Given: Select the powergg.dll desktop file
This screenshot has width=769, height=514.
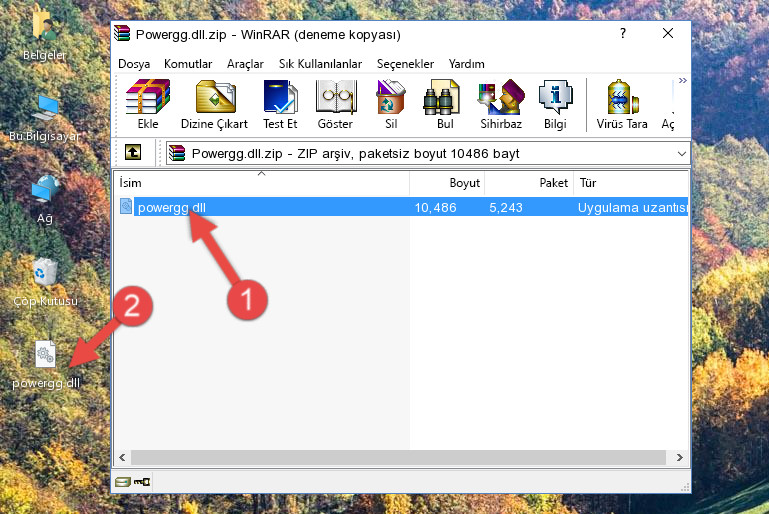Looking at the screenshot, I should [46, 365].
